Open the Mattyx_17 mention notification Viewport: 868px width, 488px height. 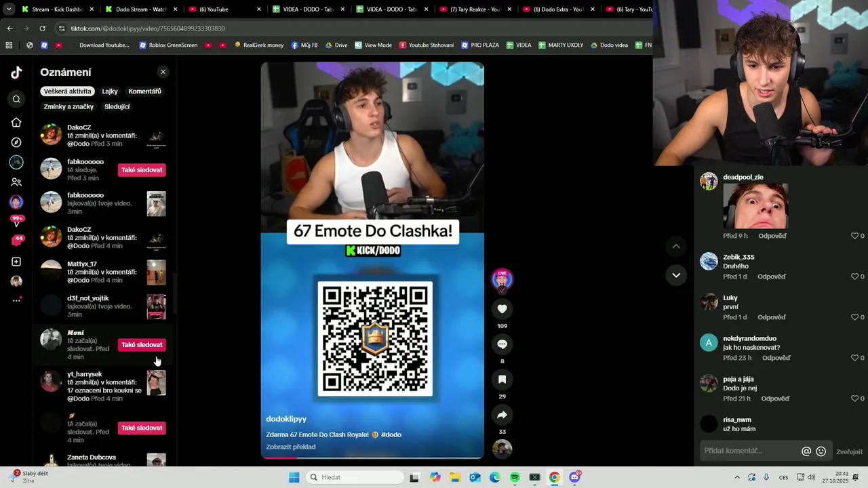(103, 272)
